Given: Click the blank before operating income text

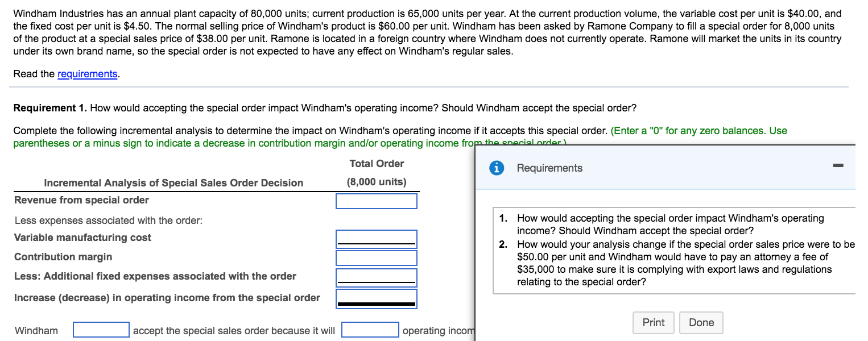Looking at the screenshot, I should 369,328.
